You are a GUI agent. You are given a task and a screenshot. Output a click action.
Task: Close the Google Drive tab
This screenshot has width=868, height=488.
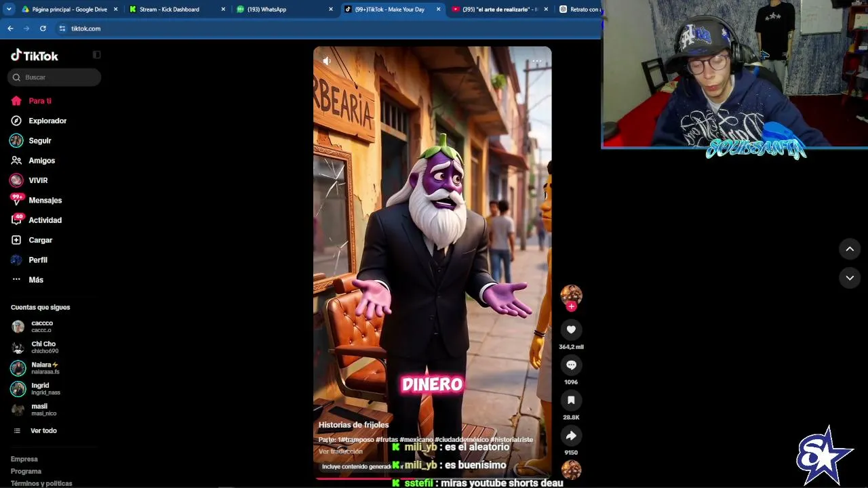click(116, 9)
